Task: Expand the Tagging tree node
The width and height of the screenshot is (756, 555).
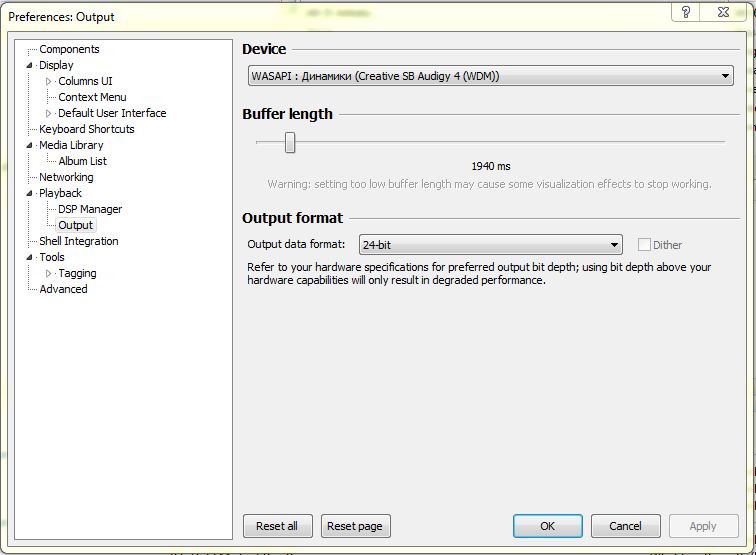Action: [48, 273]
